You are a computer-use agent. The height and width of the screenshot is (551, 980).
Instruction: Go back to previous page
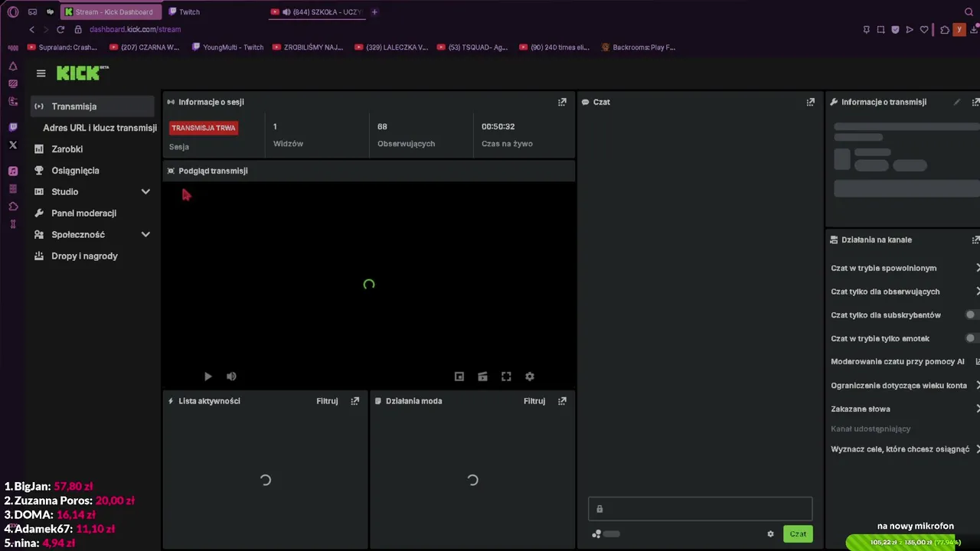pyautogui.click(x=31, y=29)
